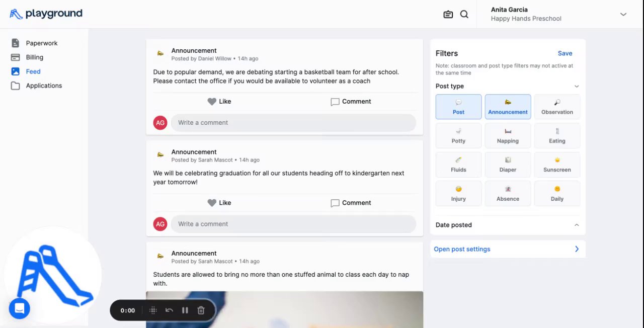Image resolution: width=644 pixels, height=328 pixels.
Task: Click 'Happy Hands Preschool' text
Action: pyautogui.click(x=526, y=19)
